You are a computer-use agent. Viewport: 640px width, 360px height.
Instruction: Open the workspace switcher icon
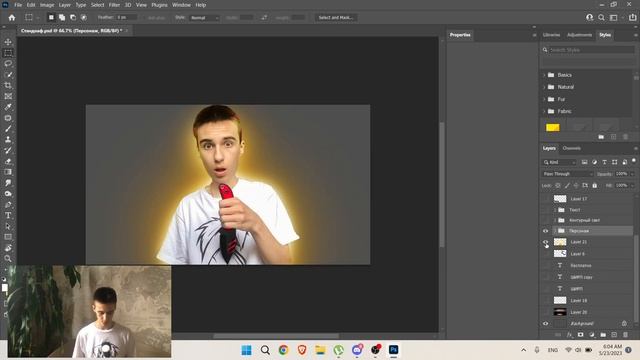coord(613,18)
